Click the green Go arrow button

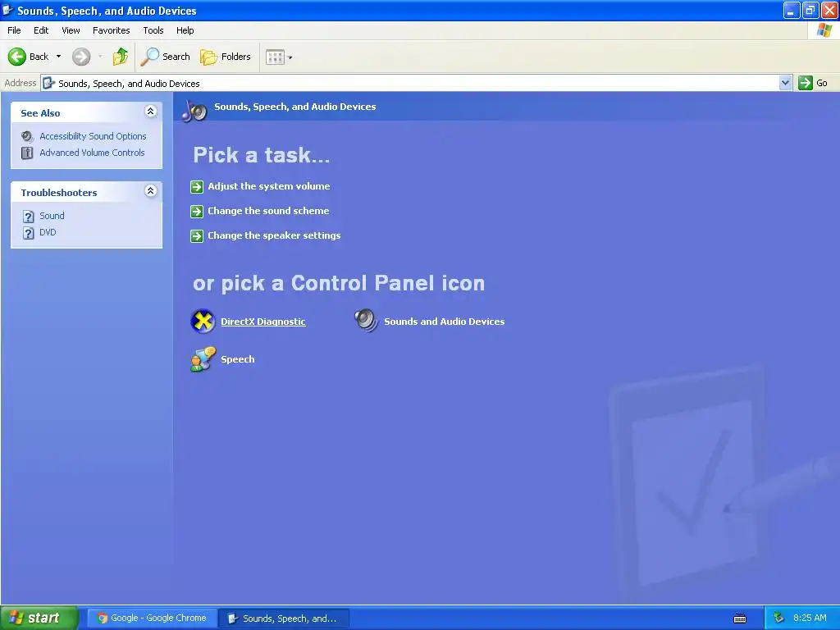[x=806, y=83]
